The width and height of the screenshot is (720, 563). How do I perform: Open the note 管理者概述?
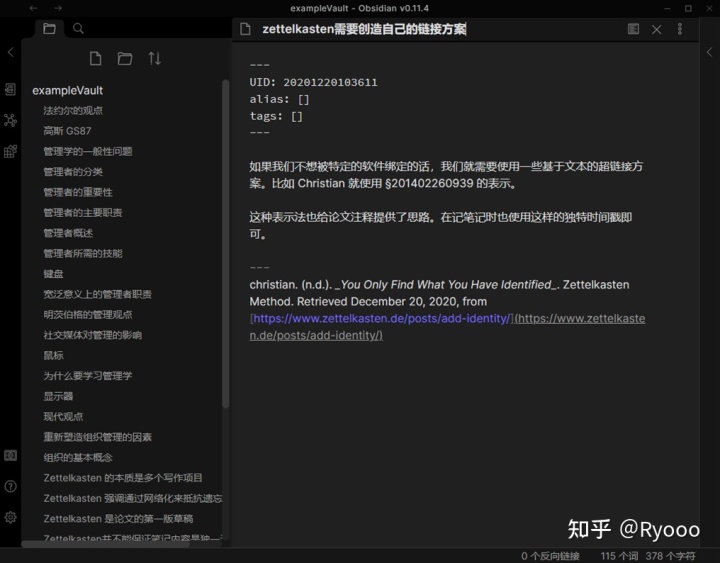[x=68, y=233]
